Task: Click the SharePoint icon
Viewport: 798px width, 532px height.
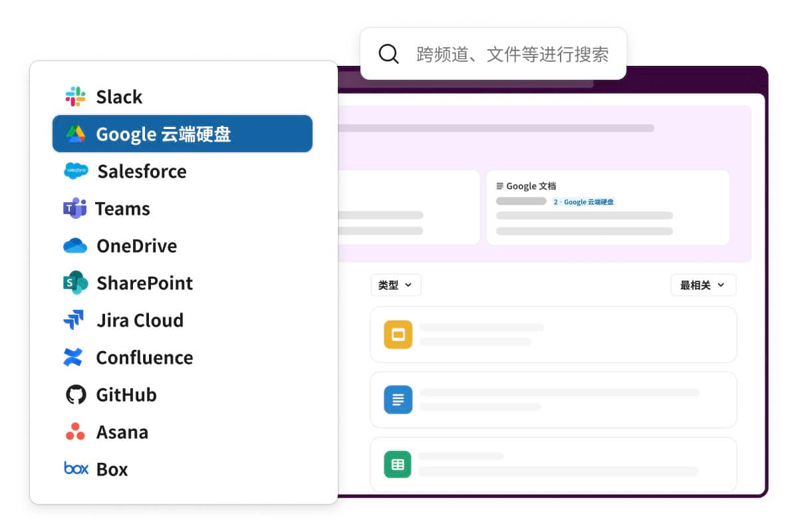Action: (74, 283)
